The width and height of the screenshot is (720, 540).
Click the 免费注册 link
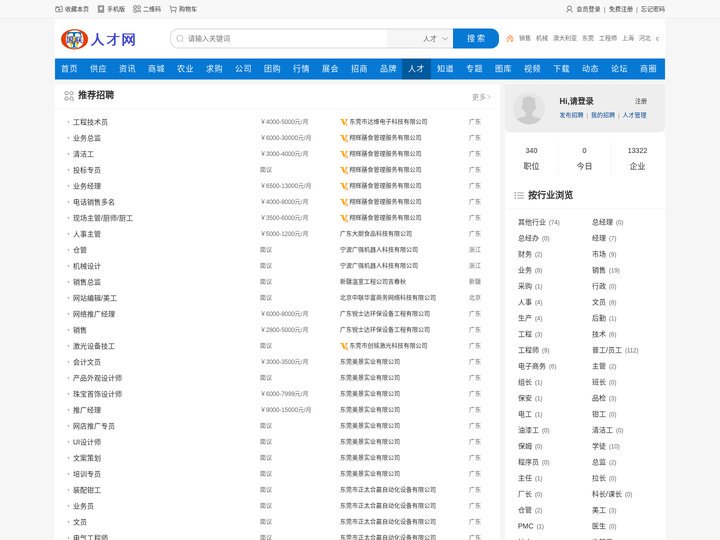620,9
